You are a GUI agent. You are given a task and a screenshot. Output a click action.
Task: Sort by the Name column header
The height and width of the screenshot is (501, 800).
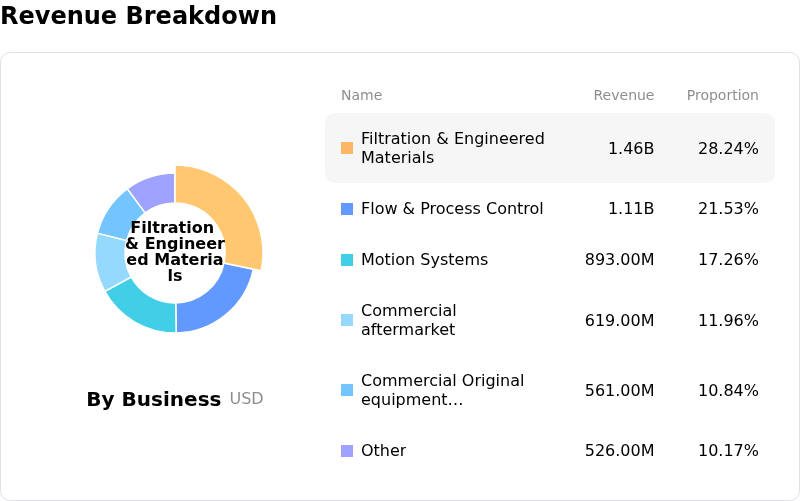point(361,96)
